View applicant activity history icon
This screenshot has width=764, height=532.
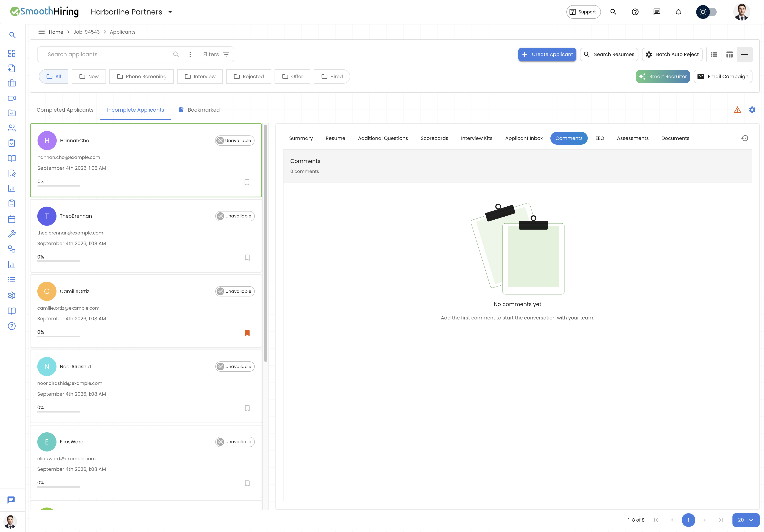745,138
